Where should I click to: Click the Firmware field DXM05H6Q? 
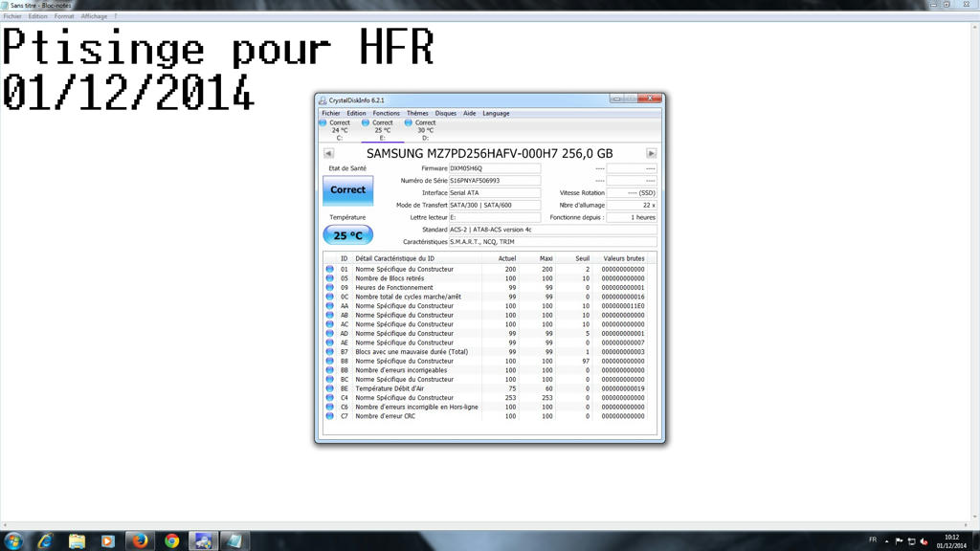tap(495, 168)
